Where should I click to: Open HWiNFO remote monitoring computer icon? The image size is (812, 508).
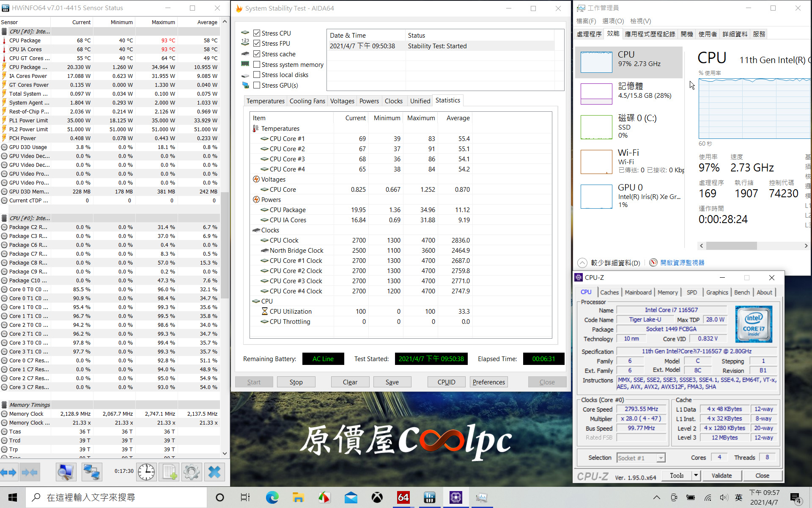click(66, 472)
